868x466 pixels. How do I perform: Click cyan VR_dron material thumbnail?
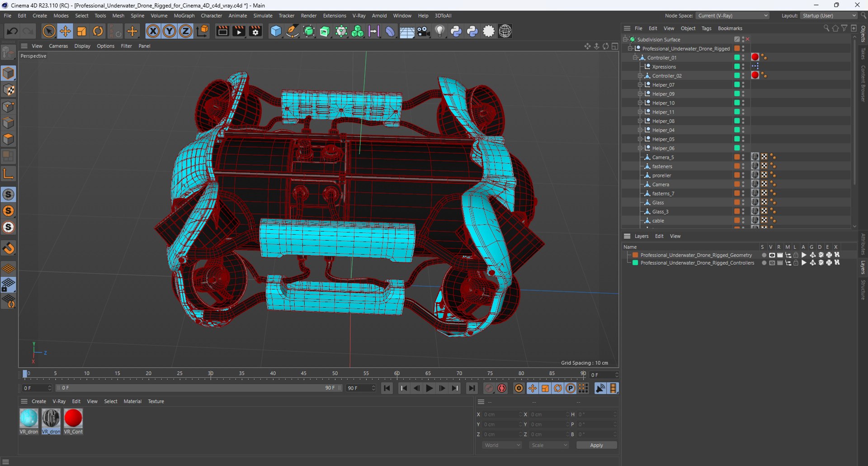click(29, 418)
